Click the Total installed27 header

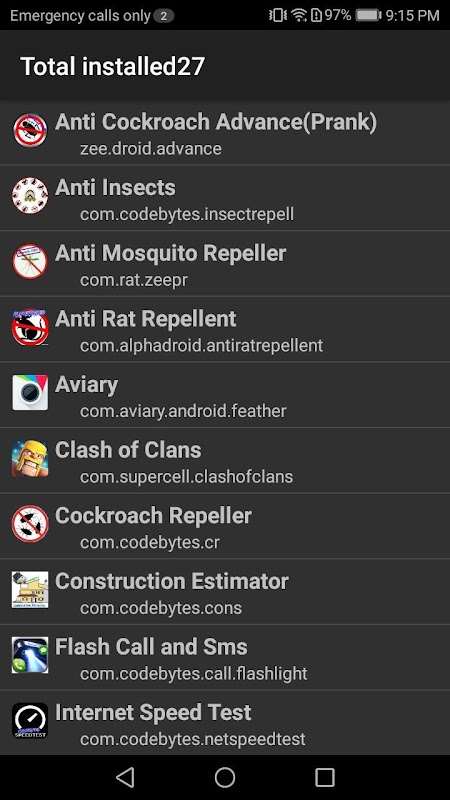(112, 66)
